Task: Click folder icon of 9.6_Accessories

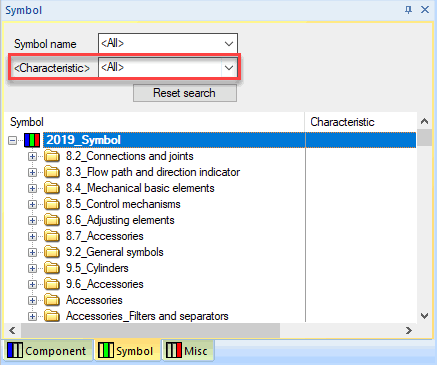Action: pos(52,284)
